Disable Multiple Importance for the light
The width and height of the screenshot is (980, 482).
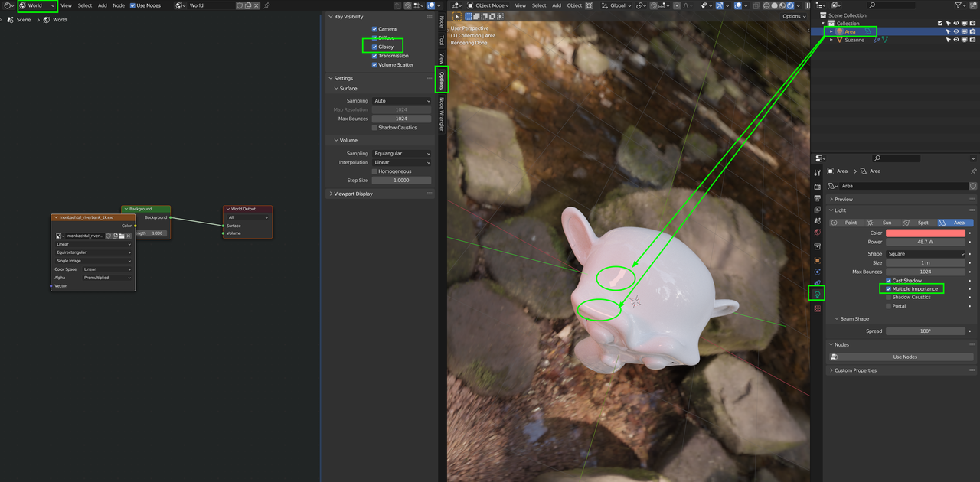tap(889, 289)
